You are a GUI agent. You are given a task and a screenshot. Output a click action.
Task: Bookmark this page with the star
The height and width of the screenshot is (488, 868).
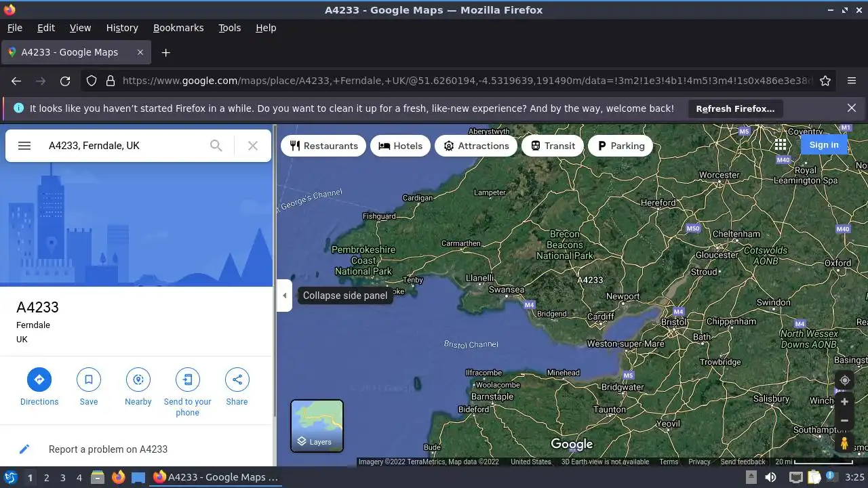point(825,81)
